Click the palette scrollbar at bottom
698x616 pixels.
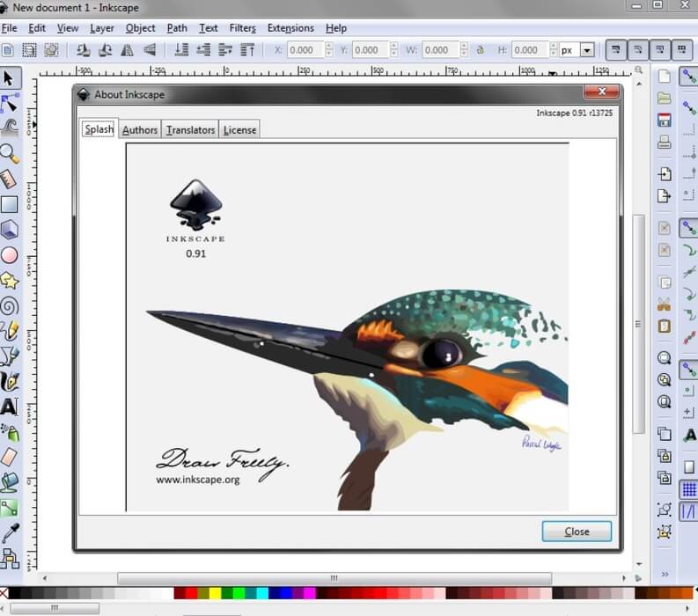pos(55,608)
